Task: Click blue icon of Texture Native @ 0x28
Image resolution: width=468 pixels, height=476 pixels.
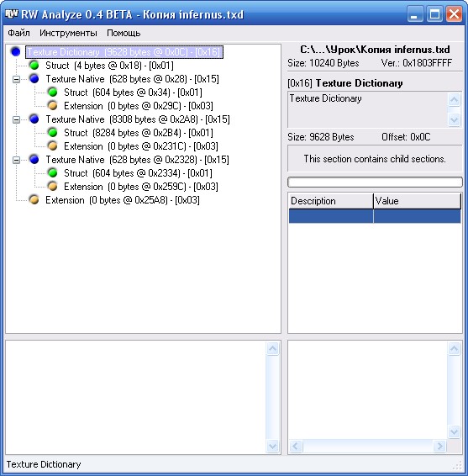Action: (34, 79)
